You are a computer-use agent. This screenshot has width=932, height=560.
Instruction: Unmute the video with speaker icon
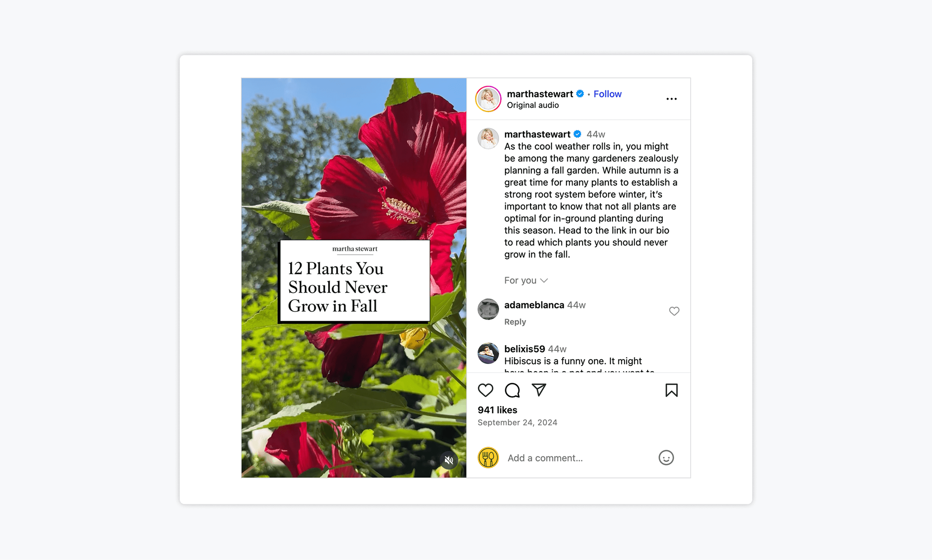[449, 460]
